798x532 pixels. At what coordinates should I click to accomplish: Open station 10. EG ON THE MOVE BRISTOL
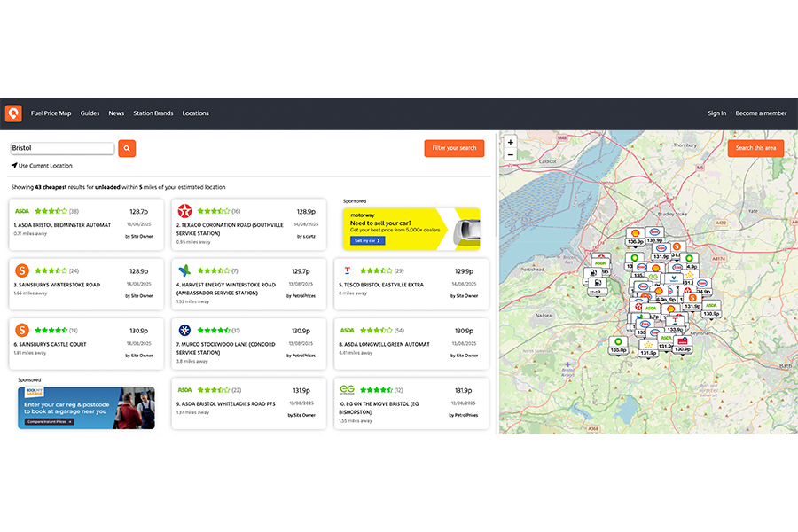[x=379, y=408]
